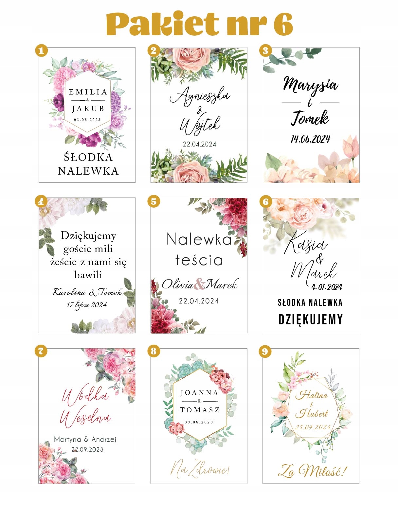
Task: Click the Za Miłość! gold text
Action: click(x=313, y=471)
